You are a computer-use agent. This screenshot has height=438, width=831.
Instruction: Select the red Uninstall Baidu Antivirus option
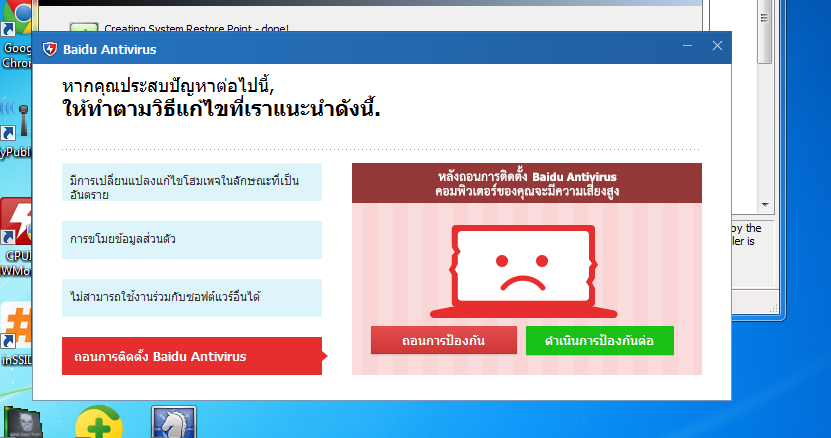(192, 356)
